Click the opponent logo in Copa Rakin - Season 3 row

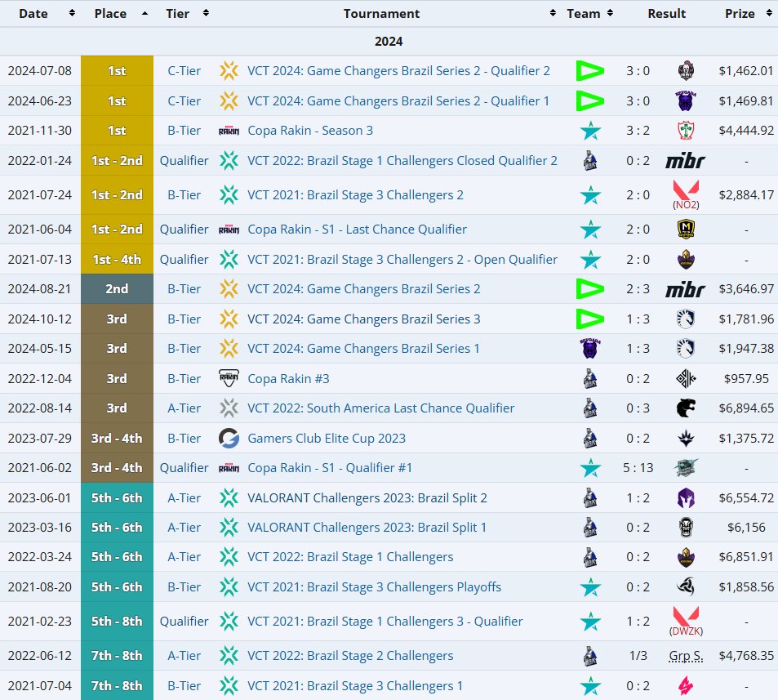pos(686,131)
